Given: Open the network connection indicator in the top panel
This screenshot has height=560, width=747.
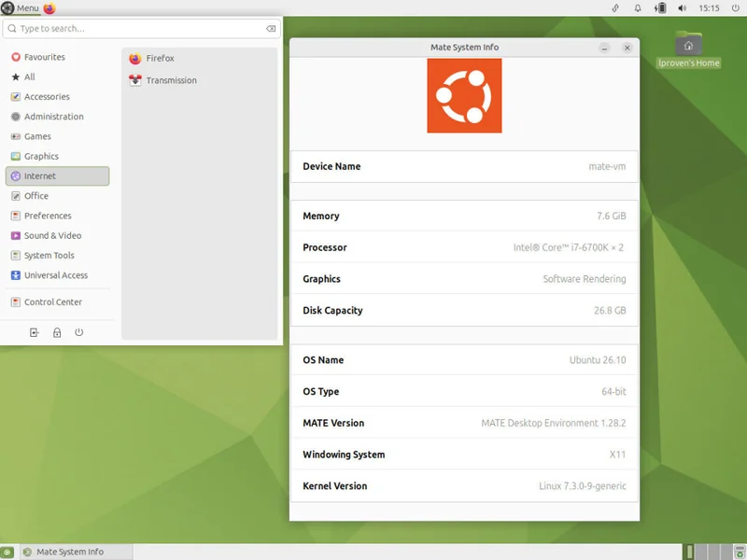Looking at the screenshot, I should pos(615,8).
